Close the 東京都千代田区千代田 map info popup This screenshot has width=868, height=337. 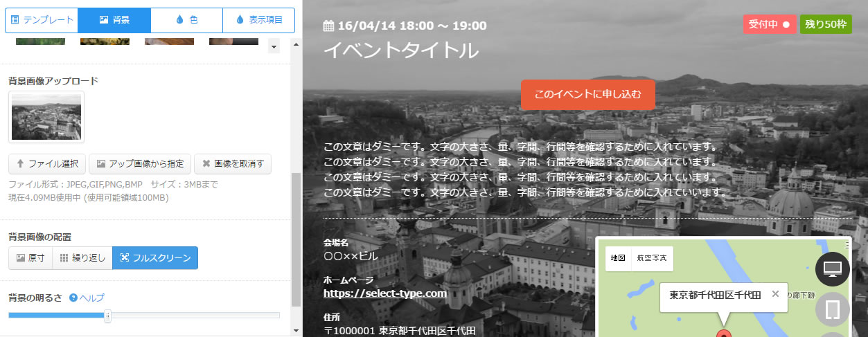(x=775, y=293)
